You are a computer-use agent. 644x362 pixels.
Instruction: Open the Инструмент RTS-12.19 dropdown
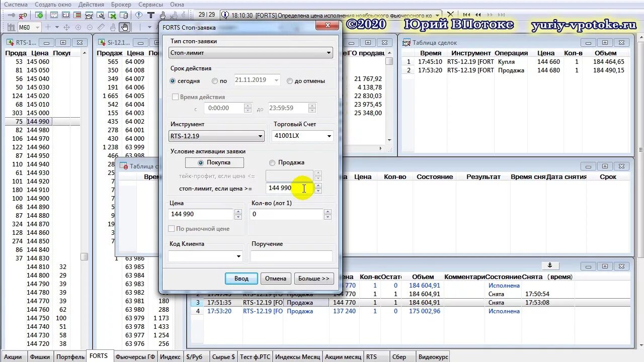217,136
